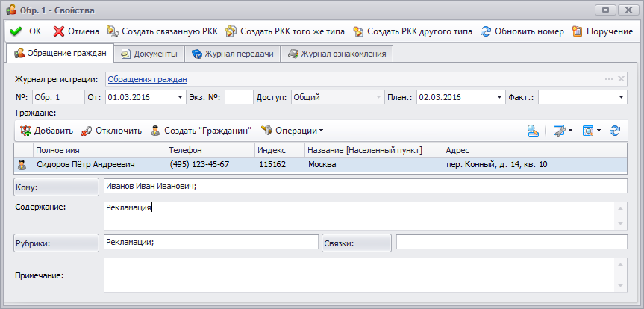Open the Факт. date dropdown

621,97
